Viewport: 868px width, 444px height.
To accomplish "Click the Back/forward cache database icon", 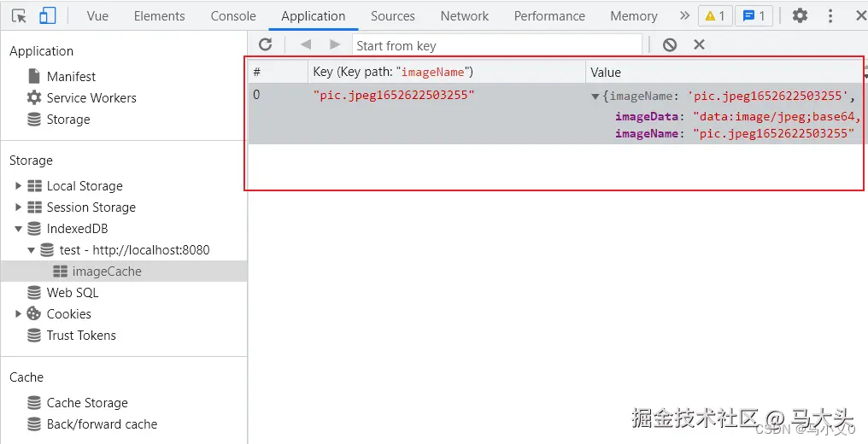I will (x=34, y=424).
